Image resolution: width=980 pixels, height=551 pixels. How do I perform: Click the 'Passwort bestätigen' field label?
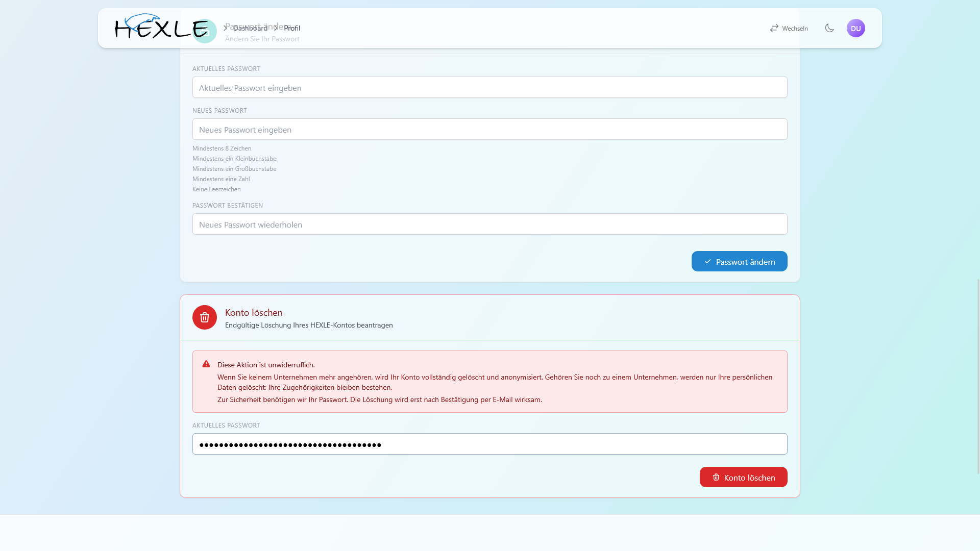(228, 206)
